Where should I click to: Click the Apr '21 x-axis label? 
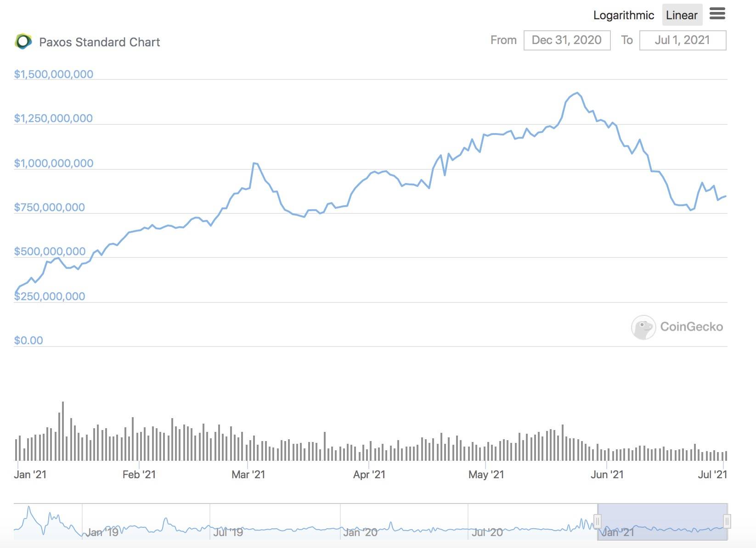[x=369, y=475]
